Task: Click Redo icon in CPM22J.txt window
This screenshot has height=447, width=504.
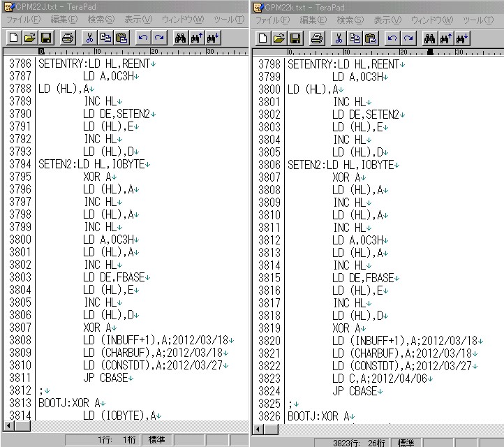Action: point(159,38)
